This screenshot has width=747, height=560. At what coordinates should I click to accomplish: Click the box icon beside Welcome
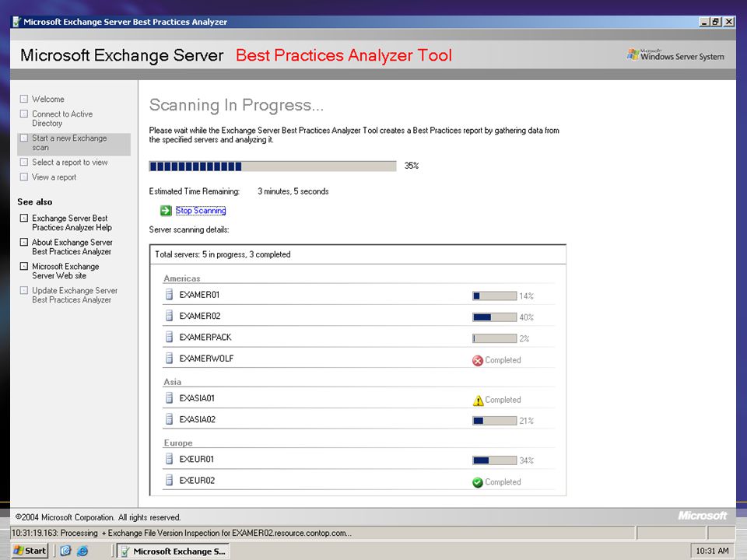click(x=24, y=99)
